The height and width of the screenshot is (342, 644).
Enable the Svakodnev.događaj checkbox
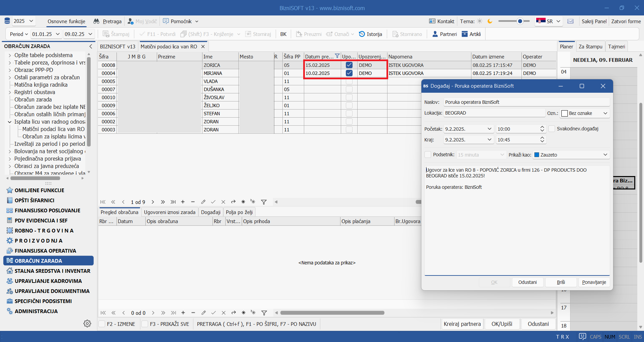(552, 129)
